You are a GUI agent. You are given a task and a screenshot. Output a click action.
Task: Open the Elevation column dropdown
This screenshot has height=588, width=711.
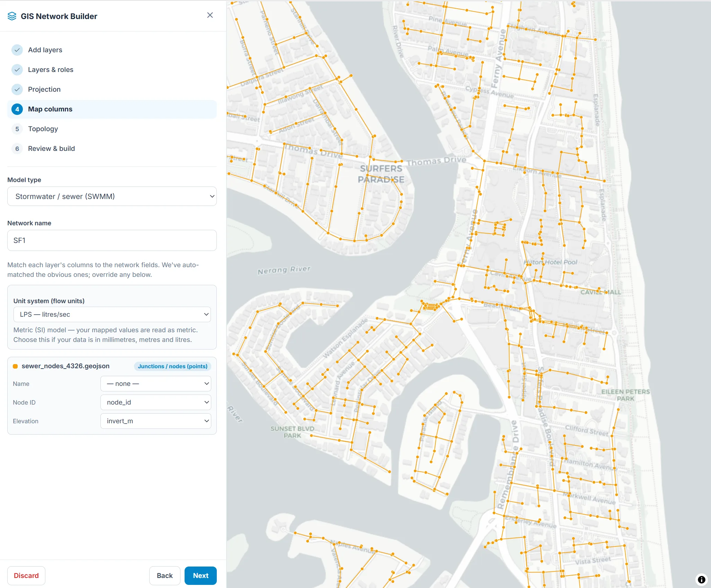155,421
